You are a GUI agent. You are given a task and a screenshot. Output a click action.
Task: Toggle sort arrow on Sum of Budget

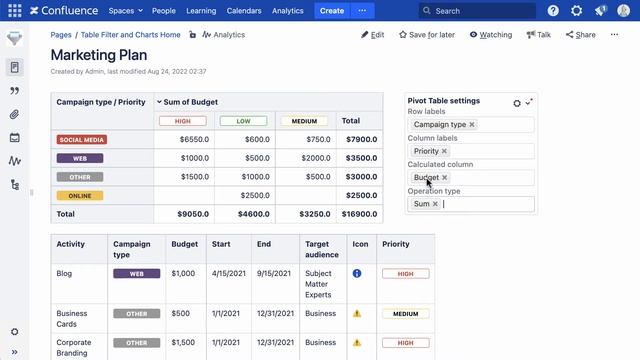point(159,102)
